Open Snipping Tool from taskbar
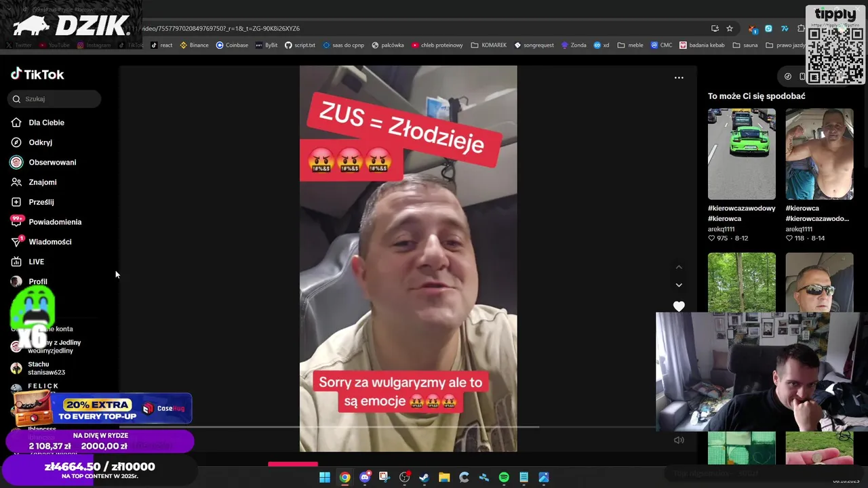This screenshot has height=488, width=868. click(x=384, y=477)
